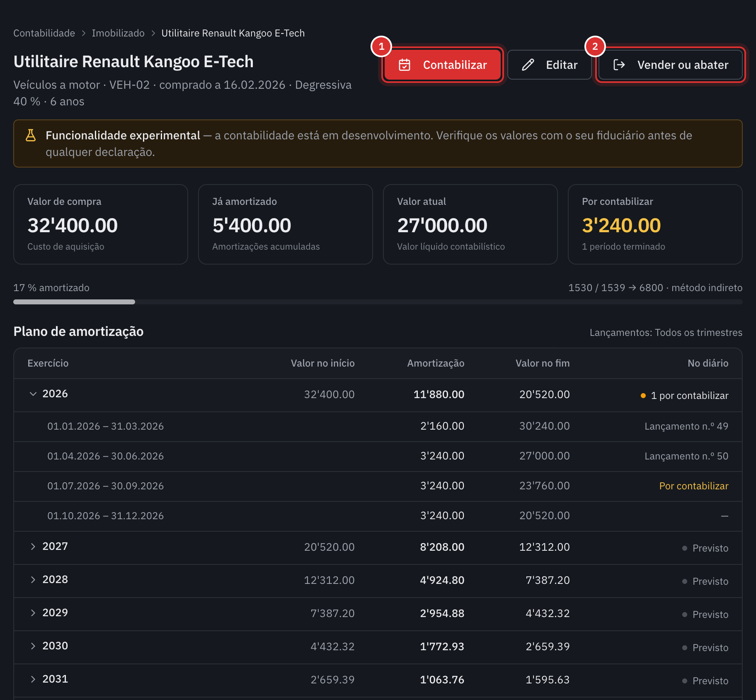Click the Valor atual 27'000.00 card
756x700 pixels.
click(470, 224)
